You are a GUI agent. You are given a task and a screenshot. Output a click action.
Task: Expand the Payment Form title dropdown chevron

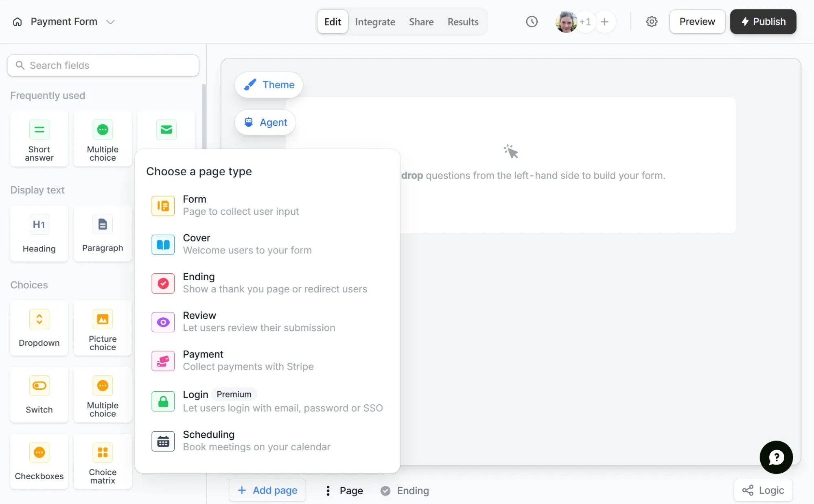pyautogui.click(x=110, y=22)
